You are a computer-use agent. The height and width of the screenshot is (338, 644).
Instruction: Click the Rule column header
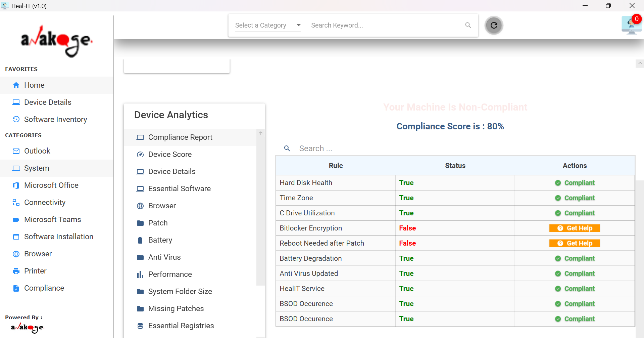tap(336, 166)
